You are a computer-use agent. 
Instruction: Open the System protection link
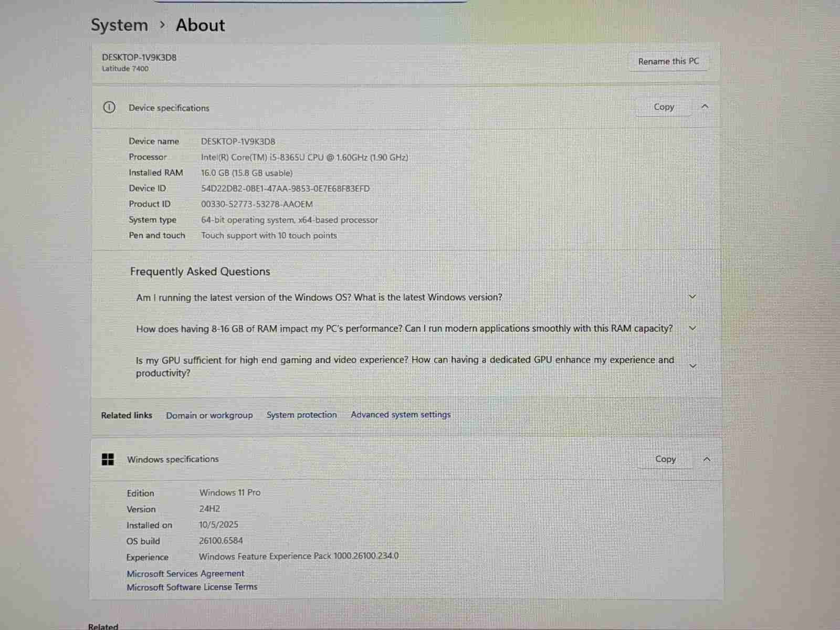coord(301,415)
